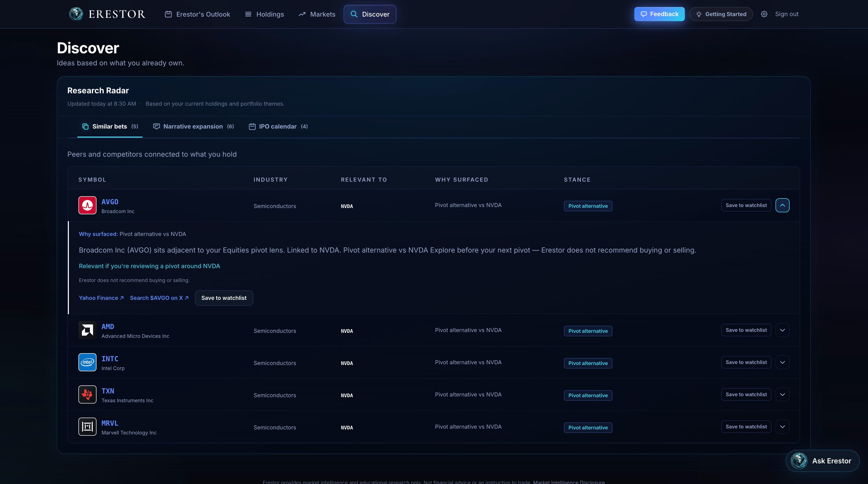Click the INDUSTRY column header
The width and height of the screenshot is (868, 484).
click(x=271, y=180)
